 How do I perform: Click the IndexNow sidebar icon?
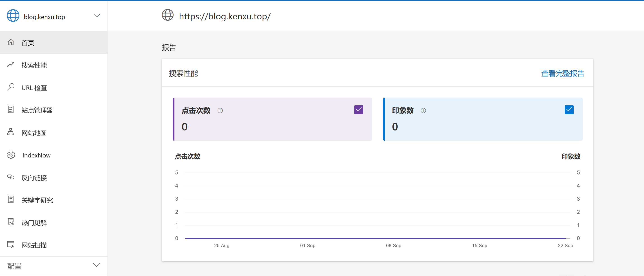[x=11, y=155]
